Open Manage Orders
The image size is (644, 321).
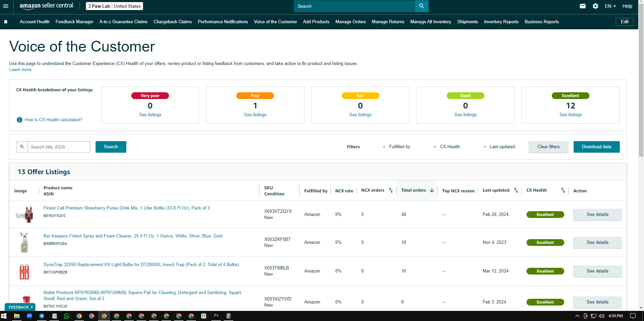[x=350, y=22]
